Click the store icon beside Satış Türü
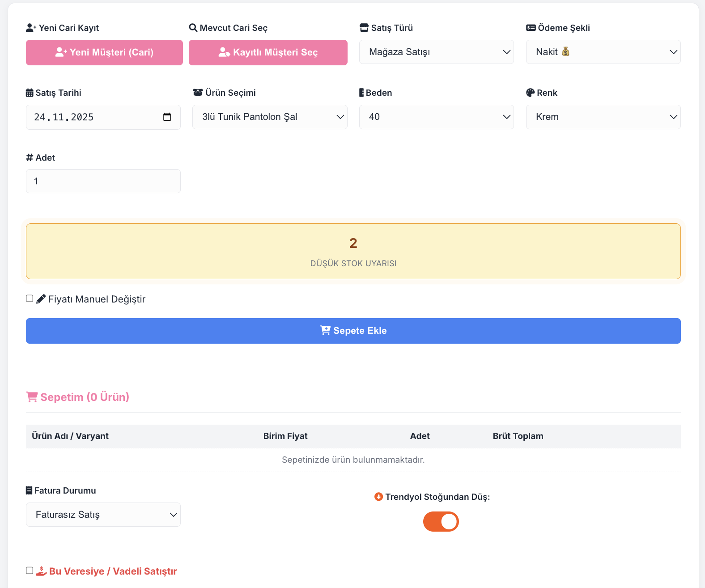 tap(364, 28)
